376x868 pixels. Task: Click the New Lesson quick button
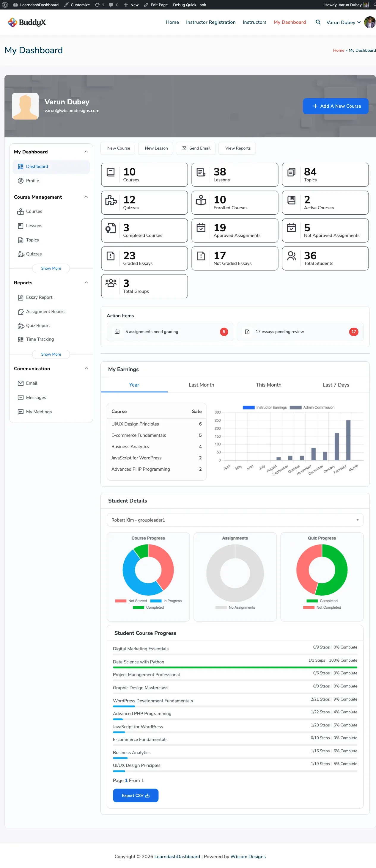(156, 148)
